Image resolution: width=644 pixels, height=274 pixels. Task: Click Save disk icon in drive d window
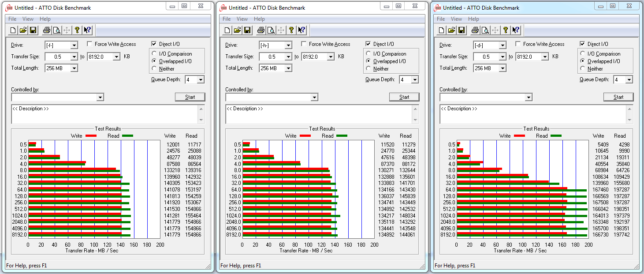coord(462,30)
